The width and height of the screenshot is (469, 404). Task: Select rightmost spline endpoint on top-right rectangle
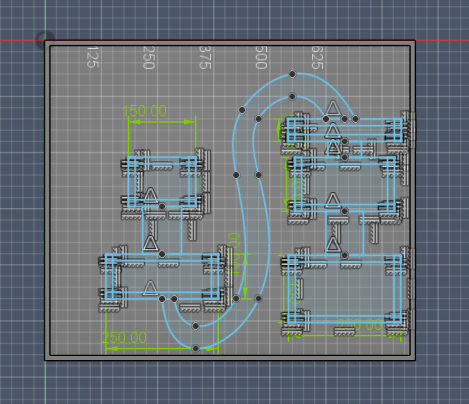point(355,119)
